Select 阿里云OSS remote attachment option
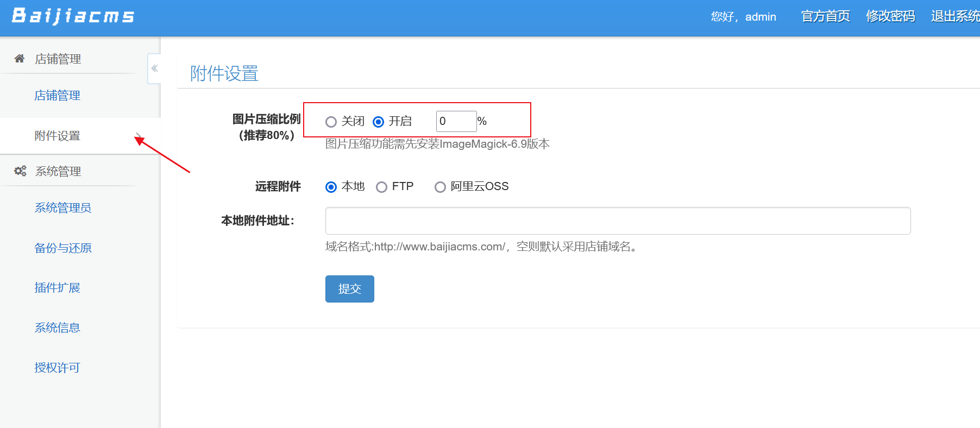 (440, 187)
